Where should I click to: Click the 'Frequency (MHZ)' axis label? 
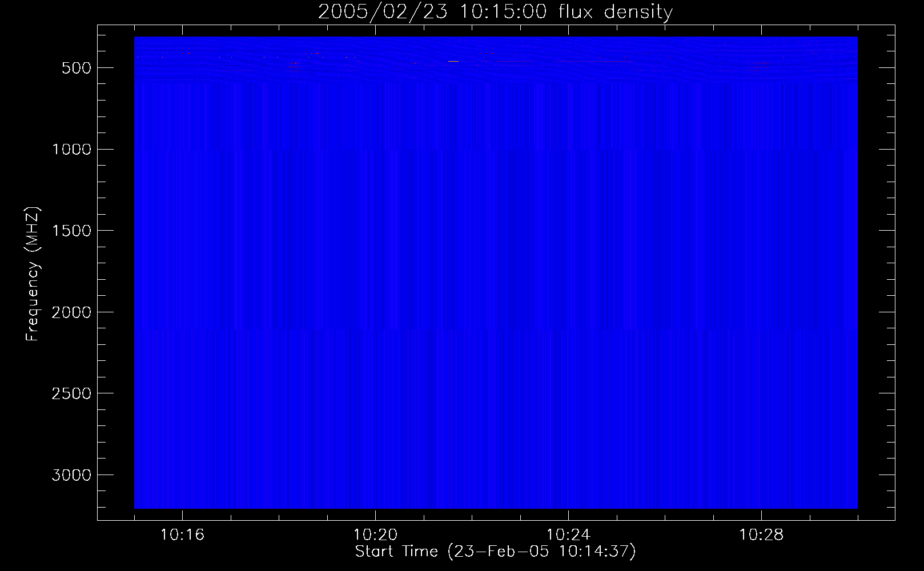33,274
